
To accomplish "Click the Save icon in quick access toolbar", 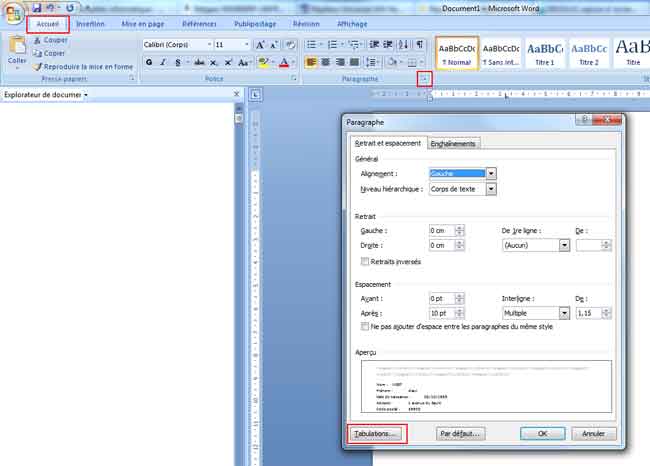I will 36,7.
